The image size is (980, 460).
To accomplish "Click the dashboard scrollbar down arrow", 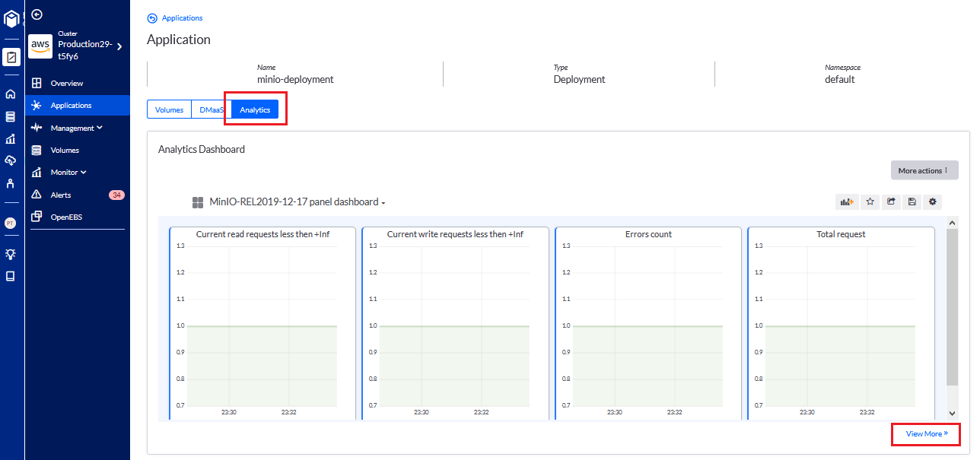I will (952, 413).
